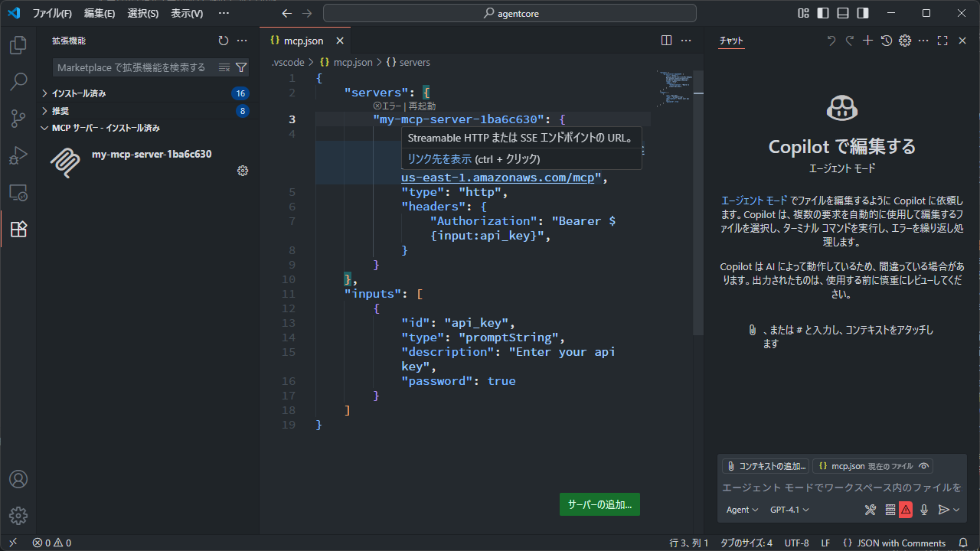Open chat panel more actions
This screenshot has width=980, height=551.
tap(923, 41)
